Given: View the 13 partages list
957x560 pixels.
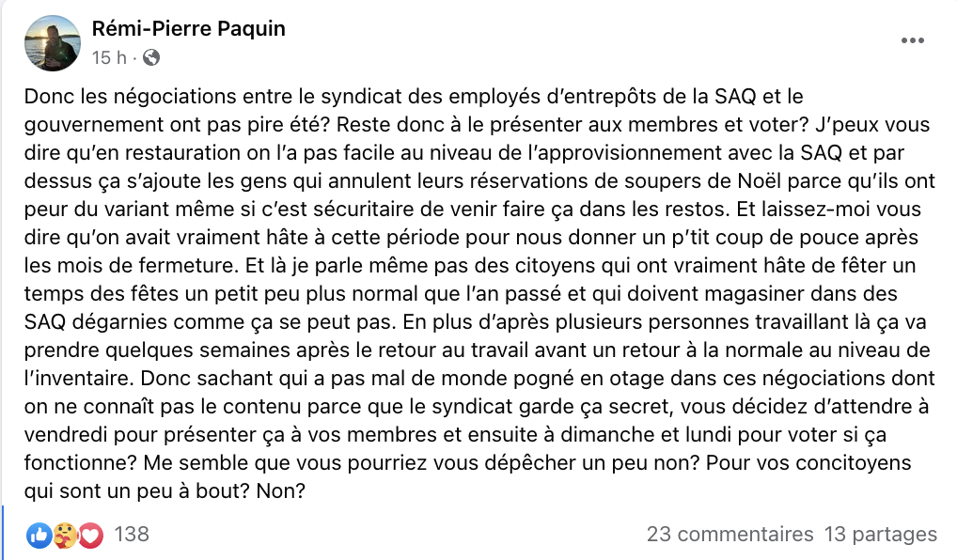Looking at the screenshot, I should coord(881,535).
